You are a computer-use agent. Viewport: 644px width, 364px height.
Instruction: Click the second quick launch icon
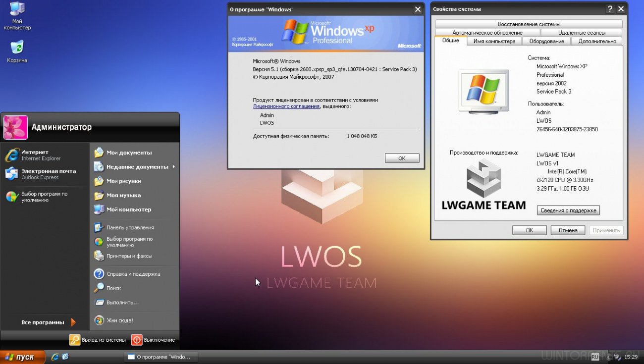coord(65,357)
